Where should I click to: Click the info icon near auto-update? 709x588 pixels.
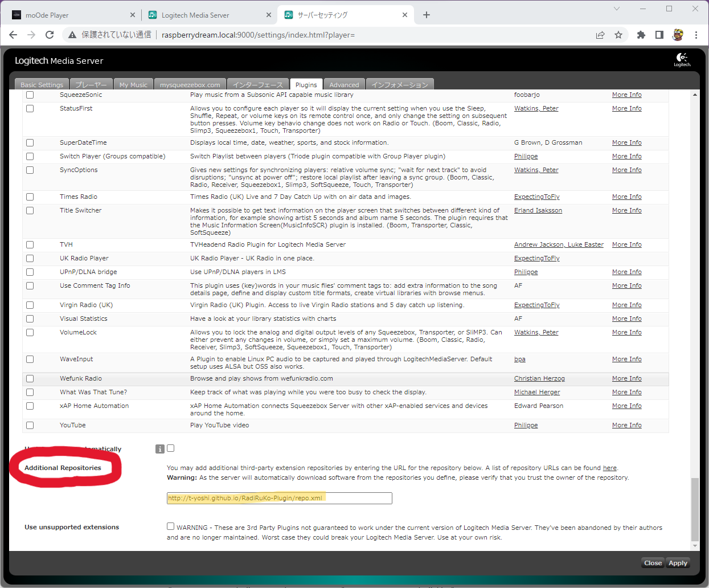pyautogui.click(x=160, y=449)
